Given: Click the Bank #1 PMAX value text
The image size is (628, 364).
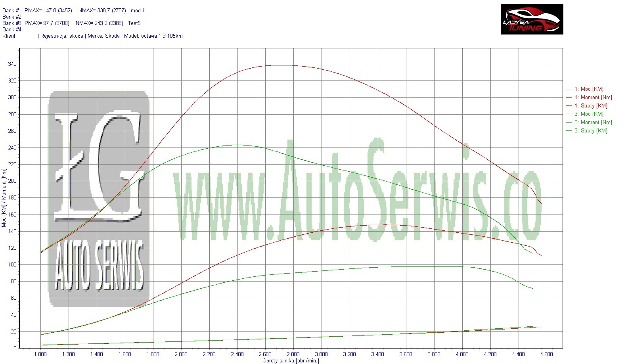Looking at the screenshot, I should tap(48, 11).
